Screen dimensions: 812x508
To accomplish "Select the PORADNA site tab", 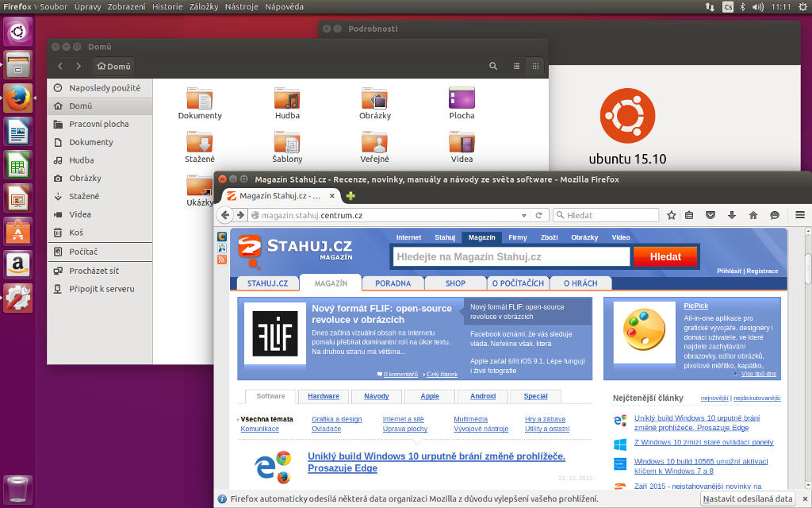I will (x=393, y=283).
